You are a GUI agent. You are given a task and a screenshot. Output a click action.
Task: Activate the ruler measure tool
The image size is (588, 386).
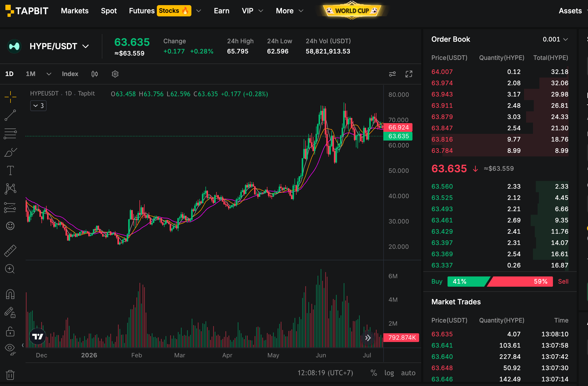pyautogui.click(x=10, y=251)
